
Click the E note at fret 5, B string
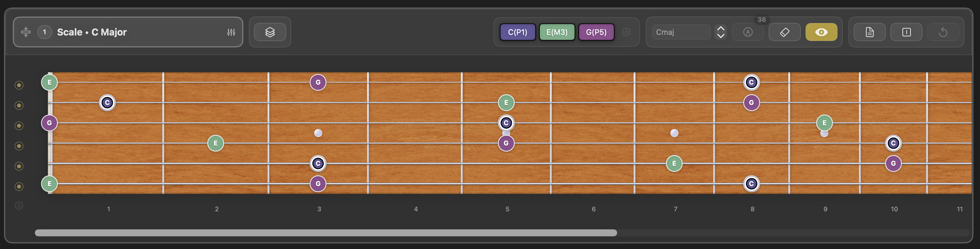click(506, 103)
